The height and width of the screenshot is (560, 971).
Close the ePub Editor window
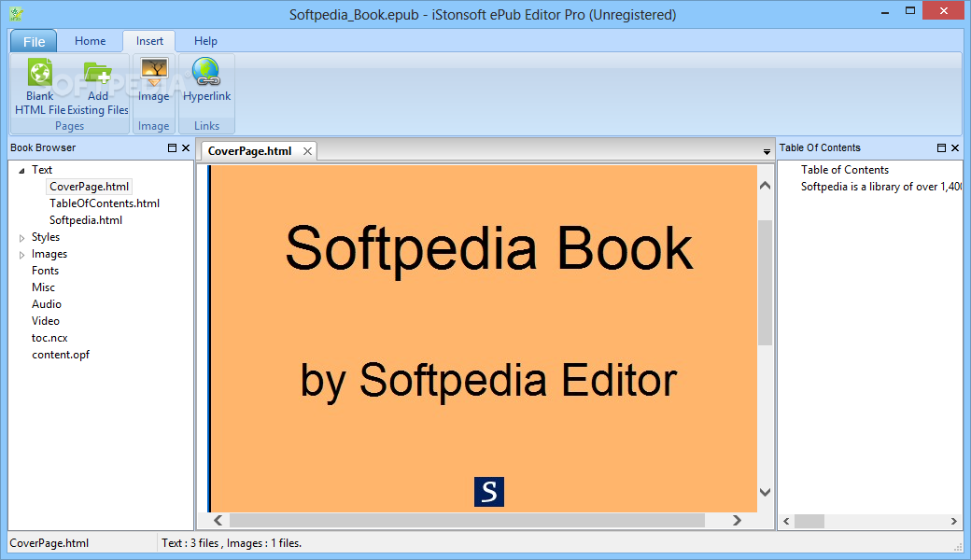click(x=944, y=10)
